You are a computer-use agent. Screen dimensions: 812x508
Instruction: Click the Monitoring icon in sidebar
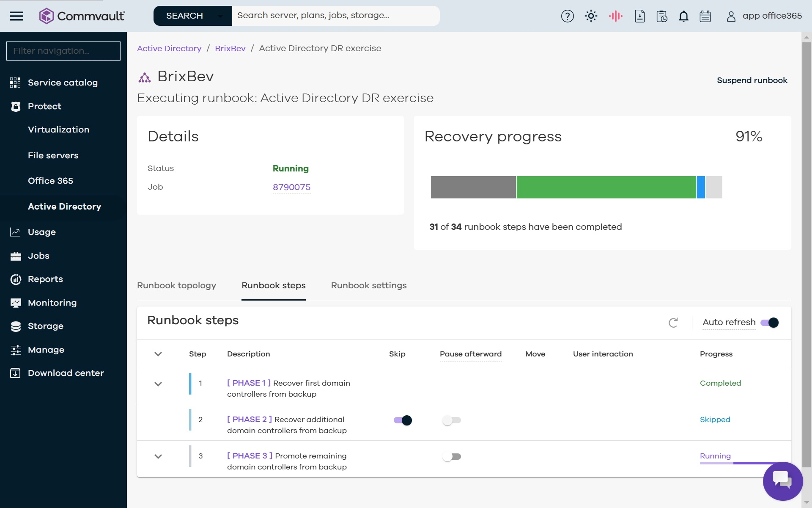coord(15,303)
